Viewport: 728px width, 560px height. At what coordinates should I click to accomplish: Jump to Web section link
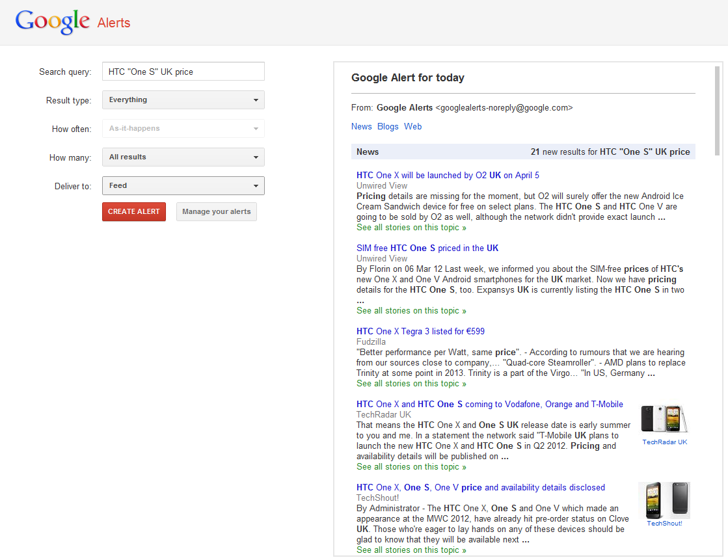[412, 126]
